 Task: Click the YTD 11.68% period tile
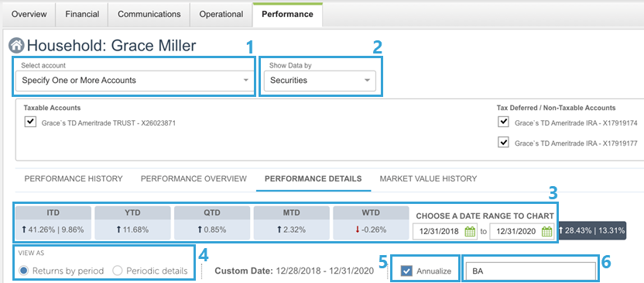[x=132, y=223]
